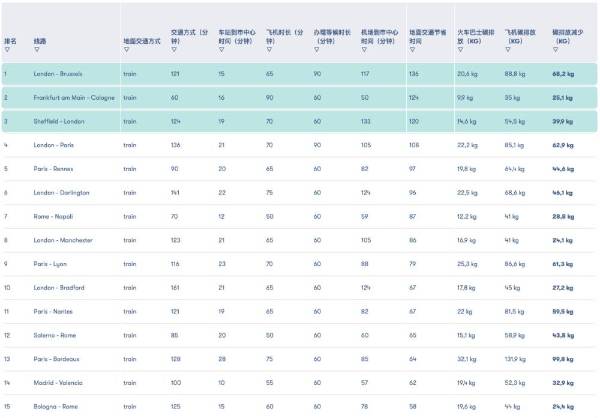The width and height of the screenshot is (600, 418).
Task: Click value 117 in London - Brussels row
Action: pos(365,74)
